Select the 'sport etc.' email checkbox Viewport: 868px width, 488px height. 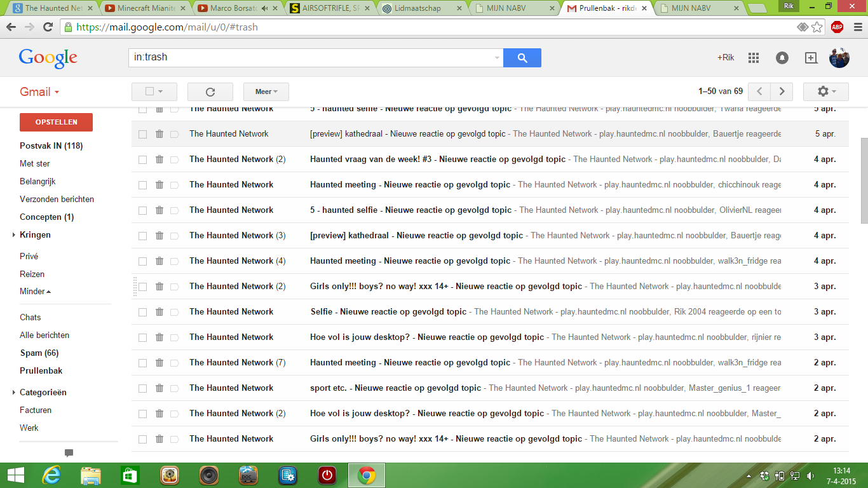tap(142, 388)
